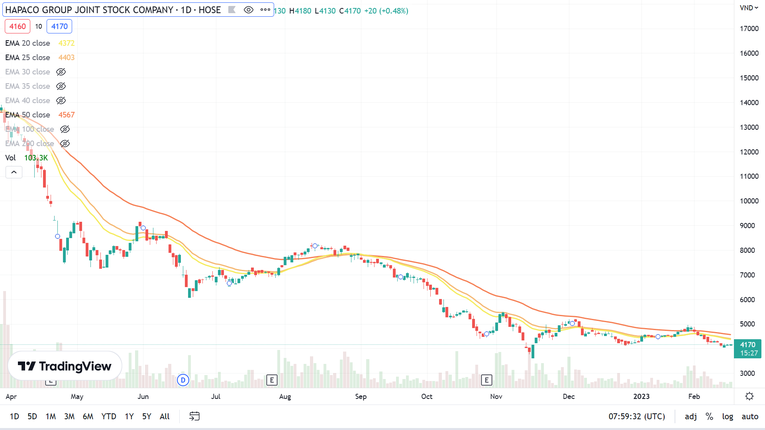Click the red sell price 4160 button
The height and width of the screenshot is (430, 765).
pyautogui.click(x=17, y=27)
